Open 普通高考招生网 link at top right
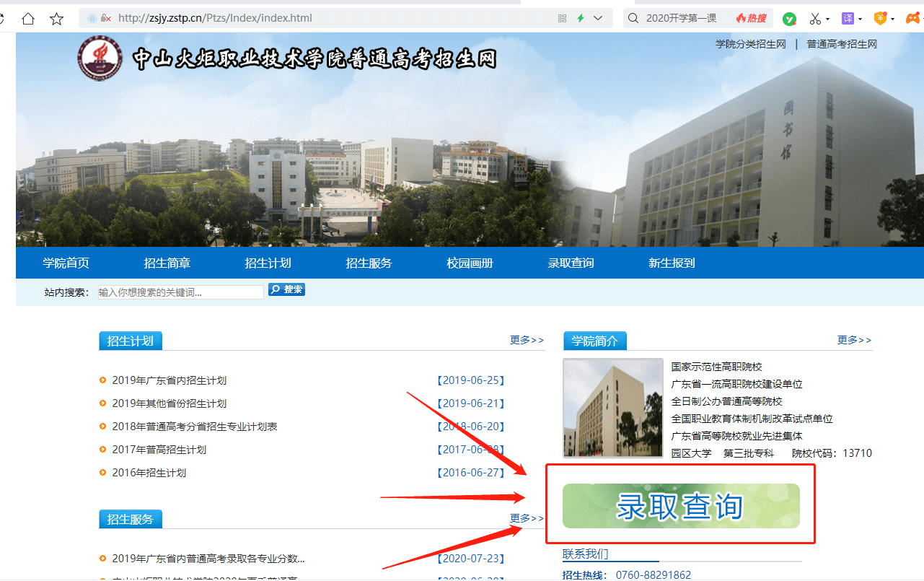The height and width of the screenshot is (581, 924). [842, 44]
